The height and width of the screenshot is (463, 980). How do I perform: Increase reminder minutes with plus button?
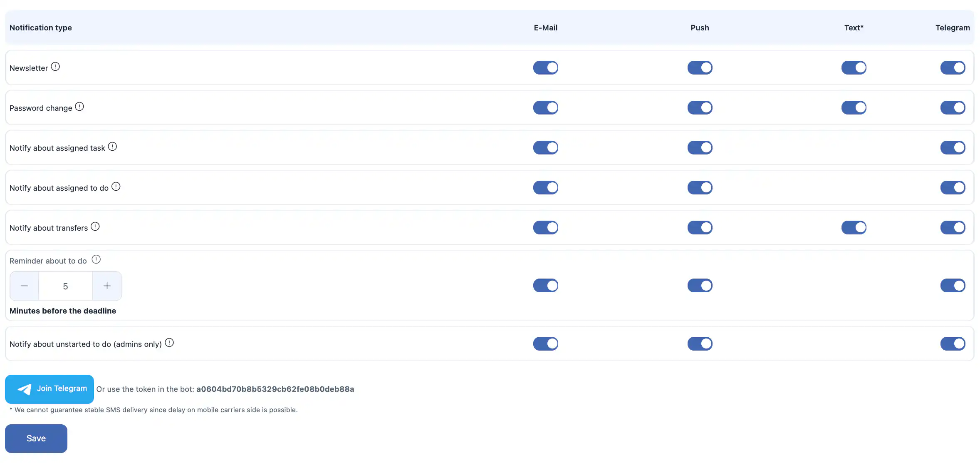tap(107, 286)
